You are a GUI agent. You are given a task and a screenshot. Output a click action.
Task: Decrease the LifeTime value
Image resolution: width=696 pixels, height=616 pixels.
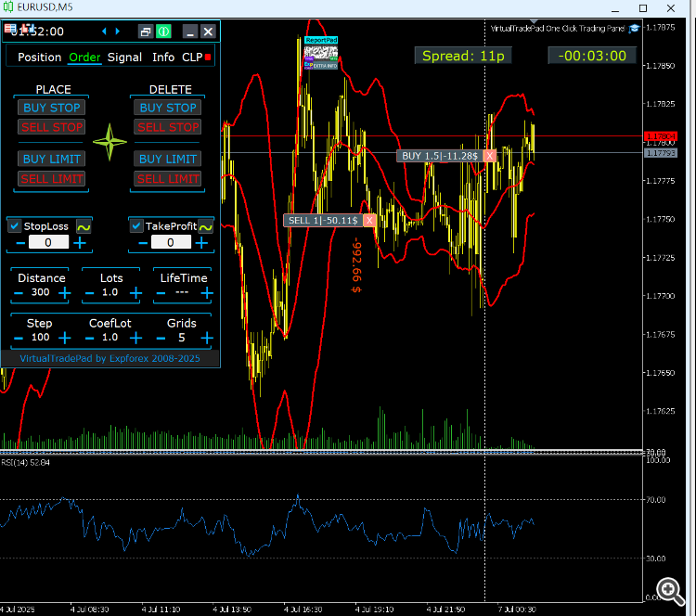click(x=161, y=293)
